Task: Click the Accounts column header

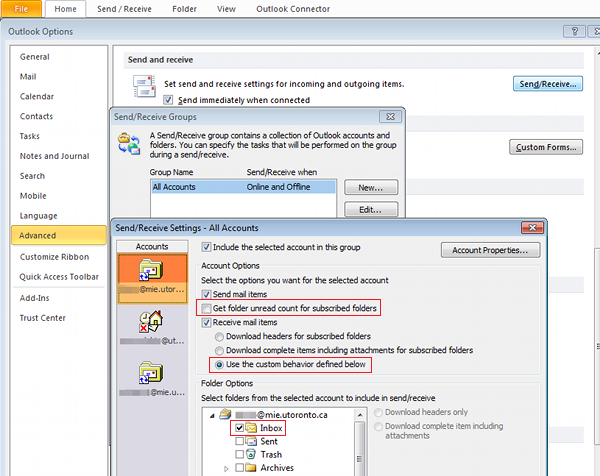Action: [152, 246]
